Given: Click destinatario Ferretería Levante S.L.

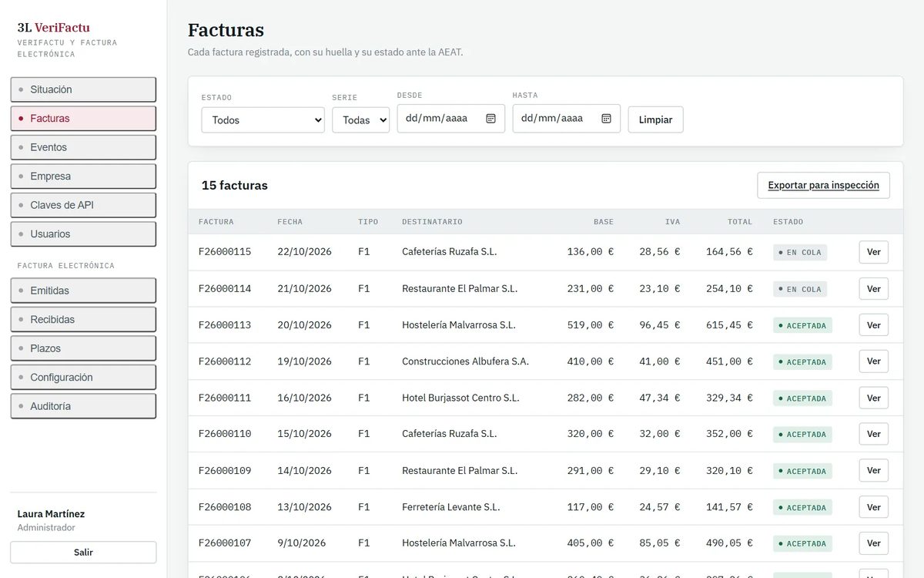Looking at the screenshot, I should click(451, 507).
